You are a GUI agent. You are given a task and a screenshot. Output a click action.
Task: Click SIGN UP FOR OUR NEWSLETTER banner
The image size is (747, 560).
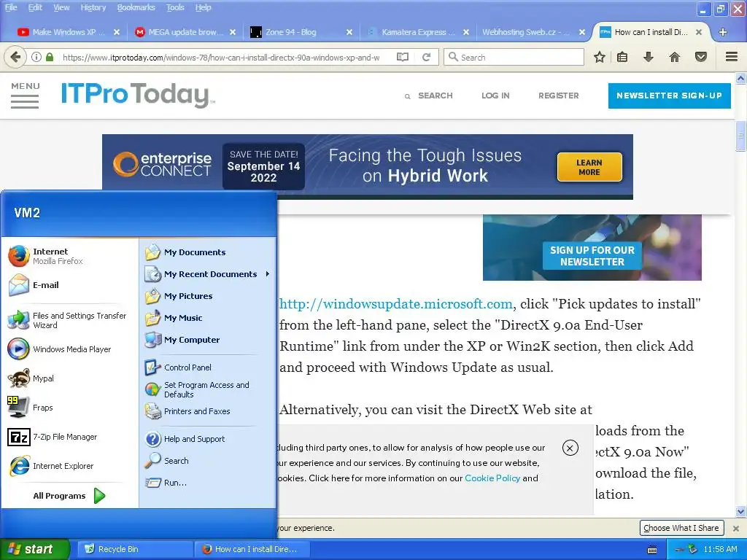[592, 256]
